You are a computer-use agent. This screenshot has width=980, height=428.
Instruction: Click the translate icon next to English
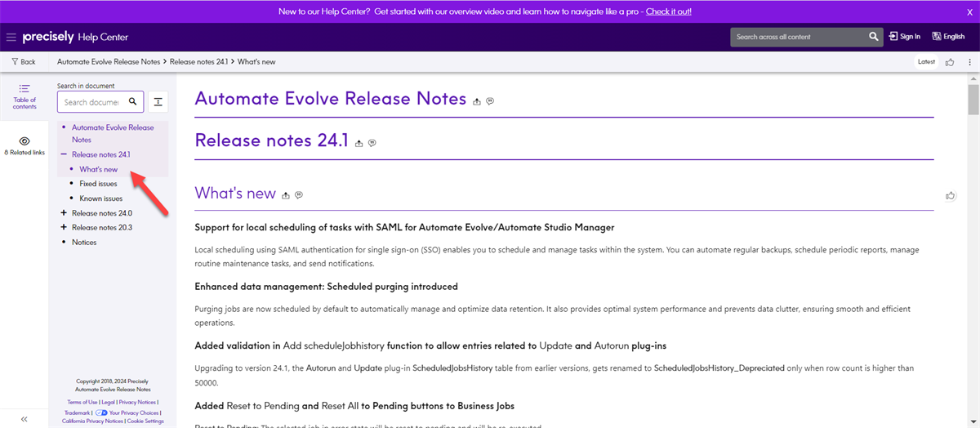coord(935,37)
